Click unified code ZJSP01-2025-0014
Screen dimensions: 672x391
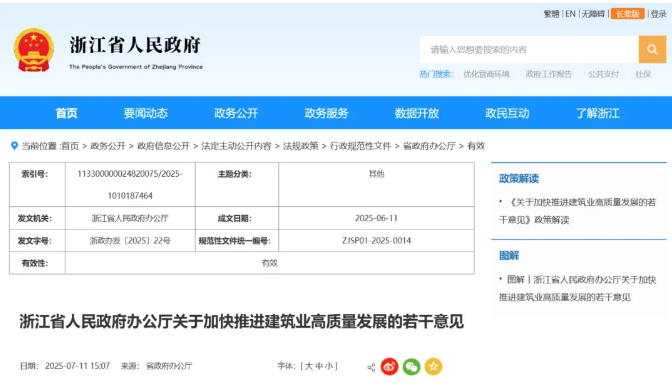[376, 241]
